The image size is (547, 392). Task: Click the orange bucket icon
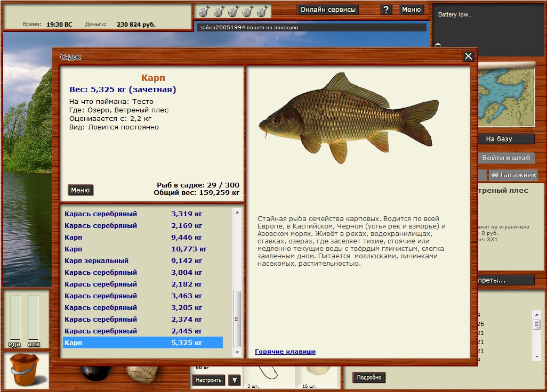(x=25, y=370)
